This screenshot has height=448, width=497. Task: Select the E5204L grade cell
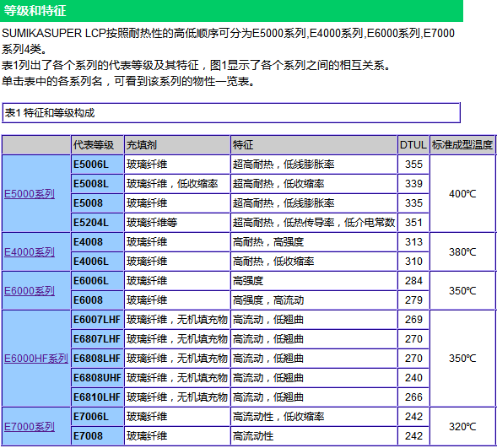(97, 223)
